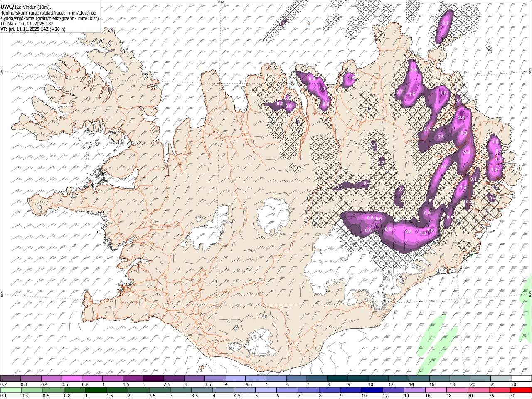Click the 'IT: Mán. 10. 11. 2025 18Z' line
This screenshot has width=532, height=399.
point(27,24)
